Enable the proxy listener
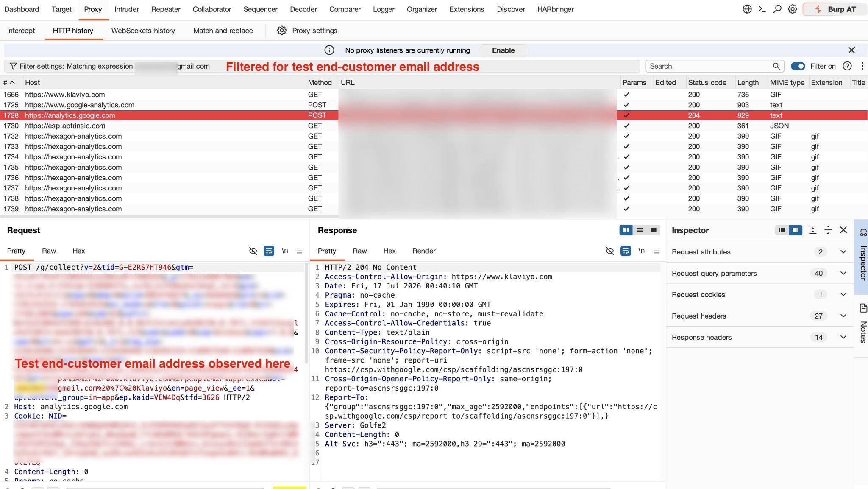 503,50
